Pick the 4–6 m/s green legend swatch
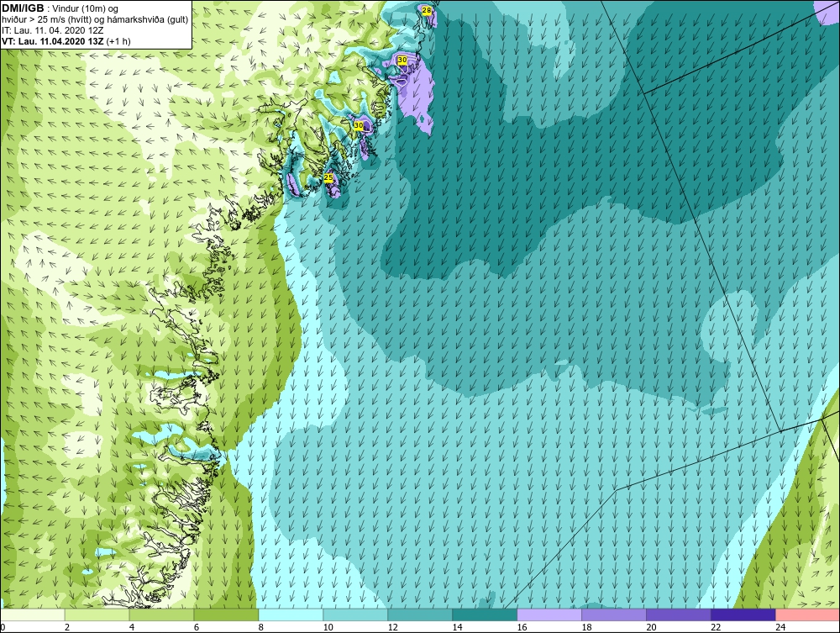Screen dimensions: 840x633 click(161, 615)
